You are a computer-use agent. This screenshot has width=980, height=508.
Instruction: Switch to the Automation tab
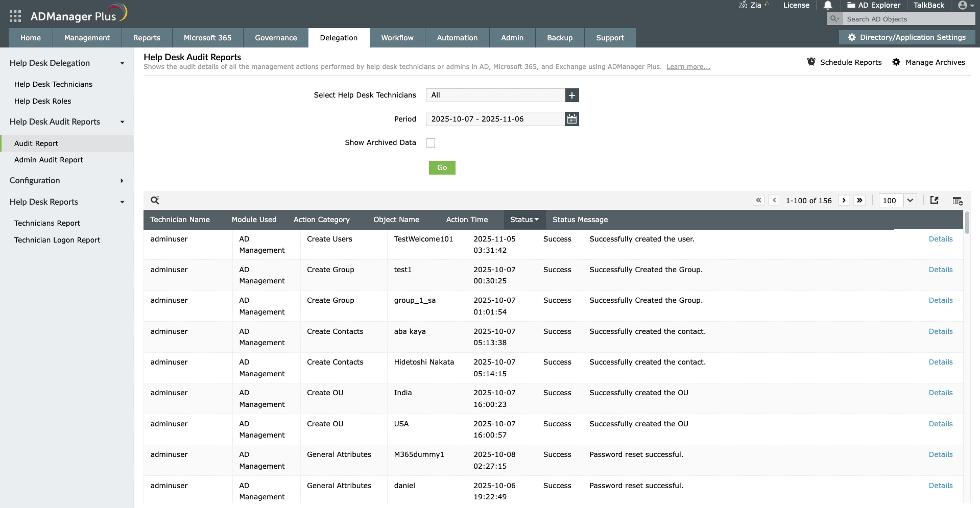[457, 38]
